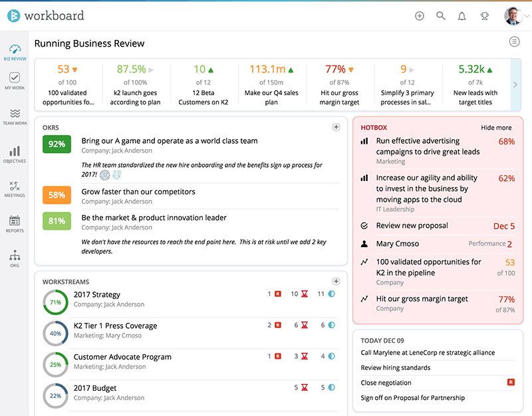Open the Org chart section
This screenshot has height=416, width=532.
pos(15,259)
